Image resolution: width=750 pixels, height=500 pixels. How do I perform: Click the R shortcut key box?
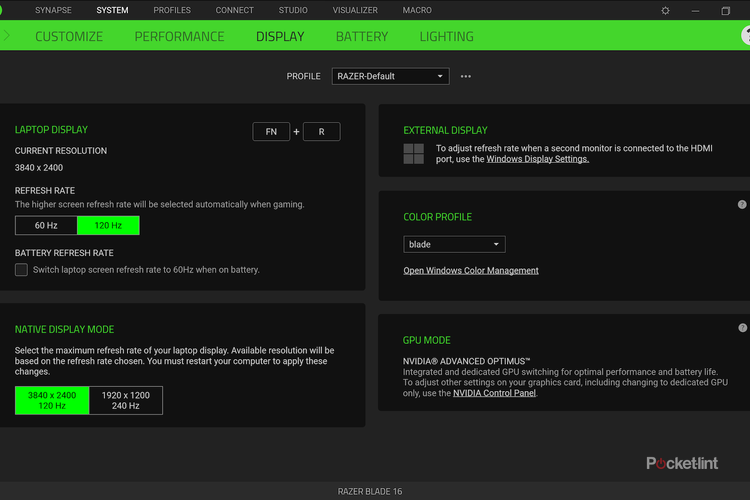321,132
